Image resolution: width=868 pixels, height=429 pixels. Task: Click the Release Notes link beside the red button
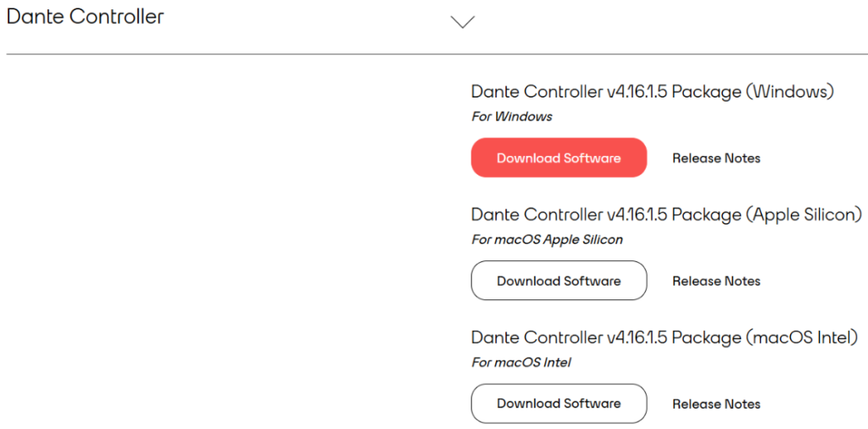(x=716, y=159)
